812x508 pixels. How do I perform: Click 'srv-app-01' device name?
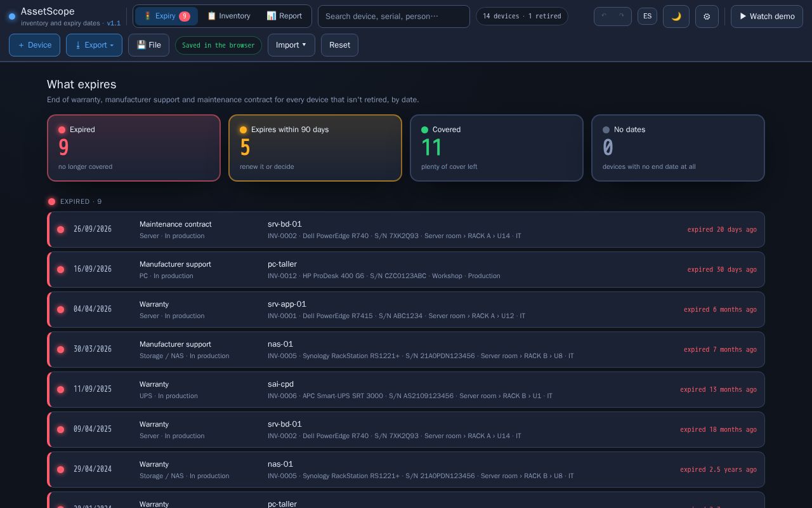click(x=287, y=304)
